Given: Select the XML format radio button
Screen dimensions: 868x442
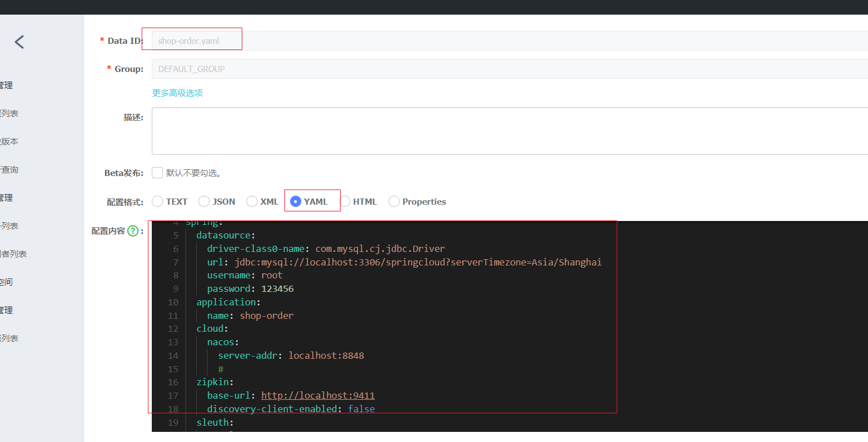Looking at the screenshot, I should click(x=252, y=201).
